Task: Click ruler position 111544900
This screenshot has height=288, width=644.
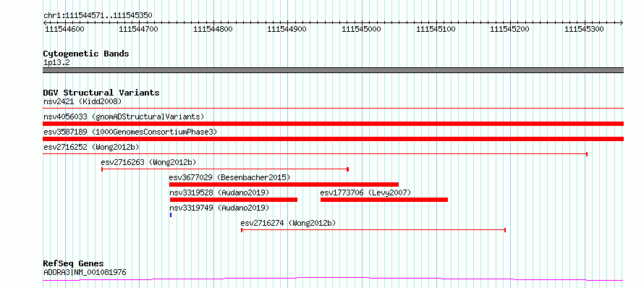Action: (x=287, y=29)
